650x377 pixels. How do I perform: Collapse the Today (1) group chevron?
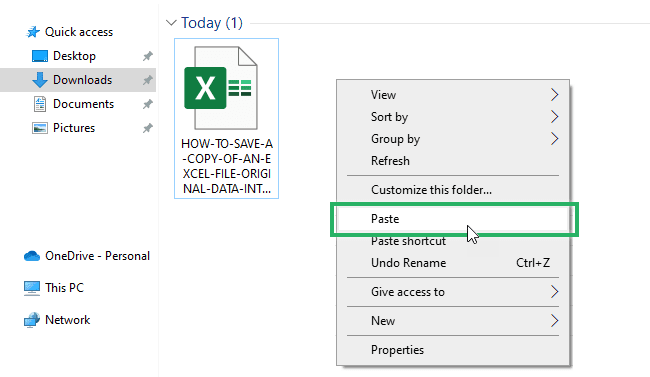[x=171, y=22]
